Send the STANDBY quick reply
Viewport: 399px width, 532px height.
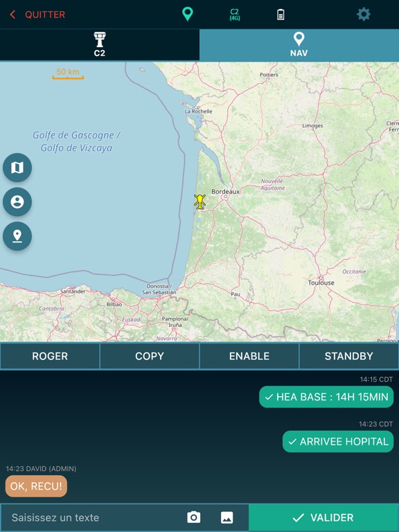(349, 356)
